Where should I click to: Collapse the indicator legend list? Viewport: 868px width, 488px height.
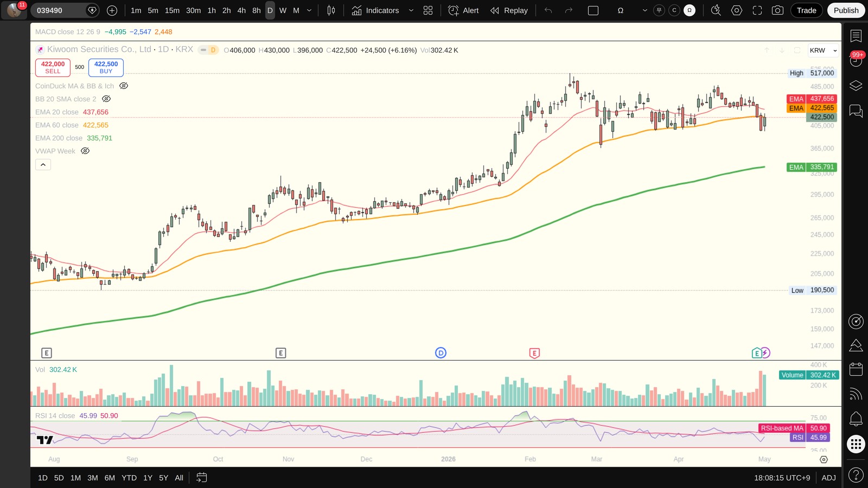pos(43,164)
